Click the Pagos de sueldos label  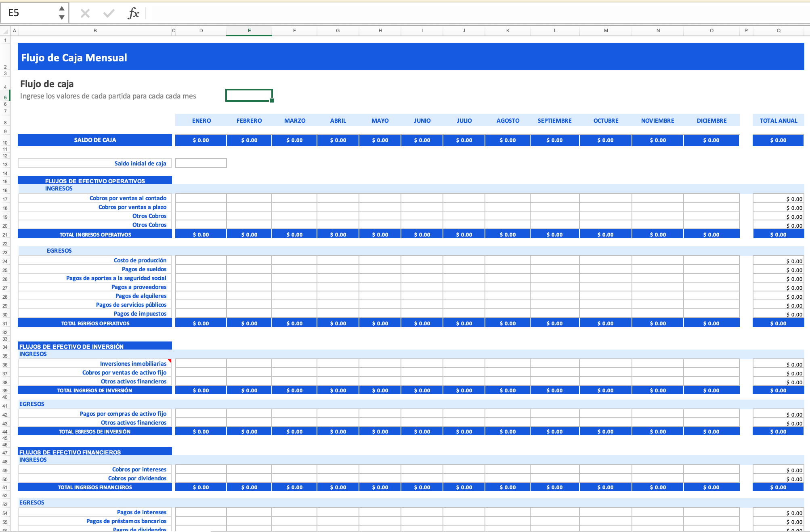[x=144, y=269]
